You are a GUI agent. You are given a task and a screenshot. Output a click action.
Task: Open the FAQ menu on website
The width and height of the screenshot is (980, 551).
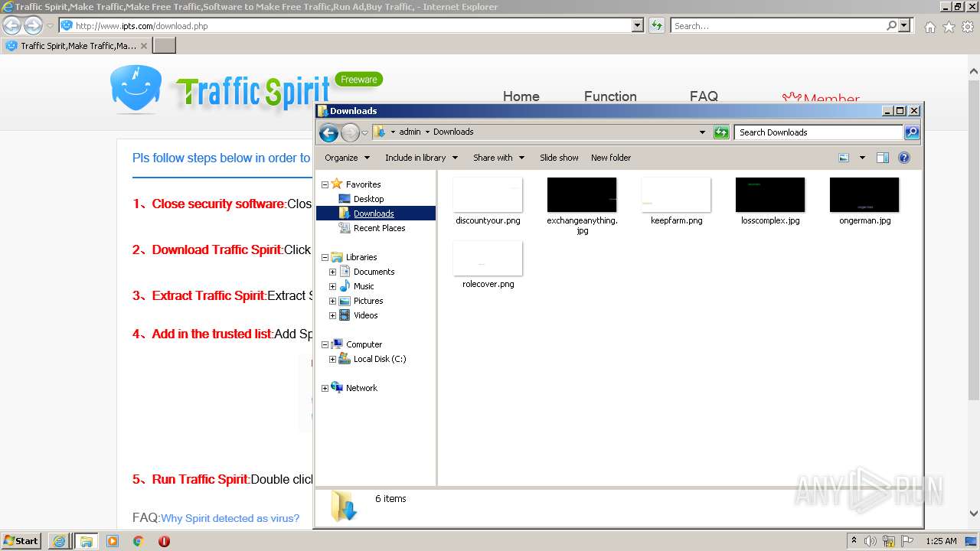point(704,96)
